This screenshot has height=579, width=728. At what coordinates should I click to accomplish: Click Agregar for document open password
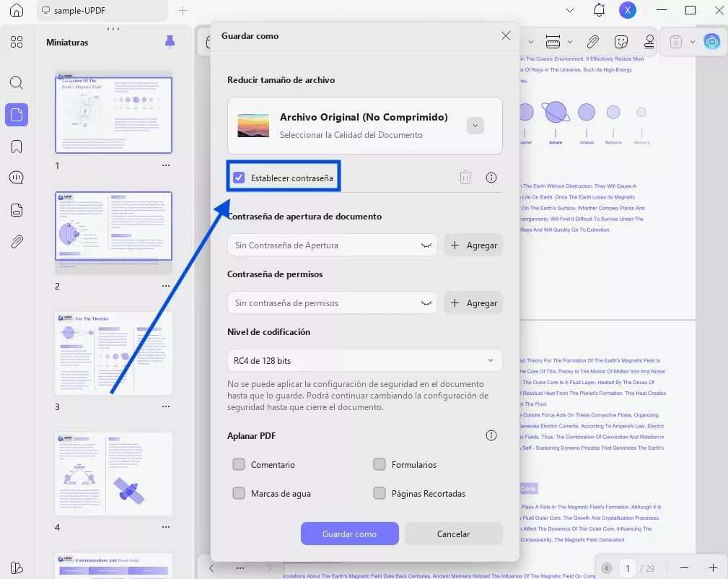[x=473, y=245]
